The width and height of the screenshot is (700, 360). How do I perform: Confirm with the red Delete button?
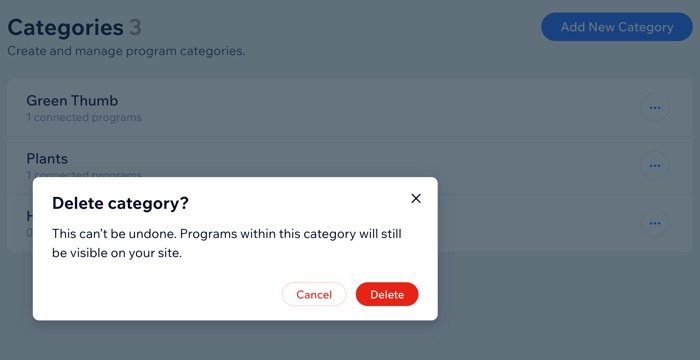(x=387, y=294)
